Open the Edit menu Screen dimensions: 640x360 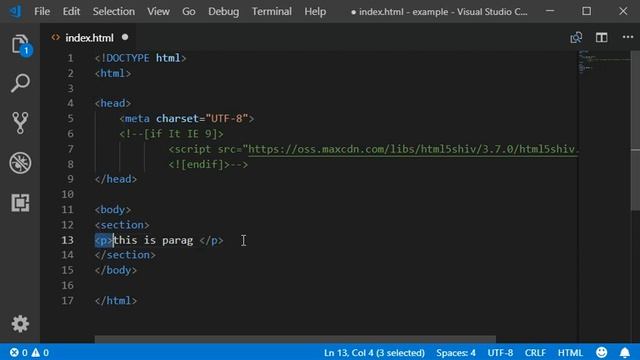pyautogui.click(x=71, y=11)
